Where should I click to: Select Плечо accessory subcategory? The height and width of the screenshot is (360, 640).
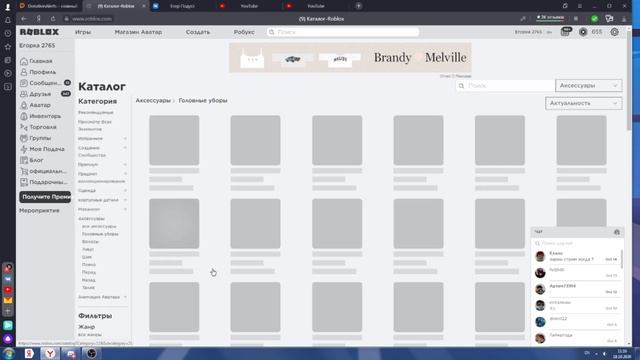(x=89, y=264)
